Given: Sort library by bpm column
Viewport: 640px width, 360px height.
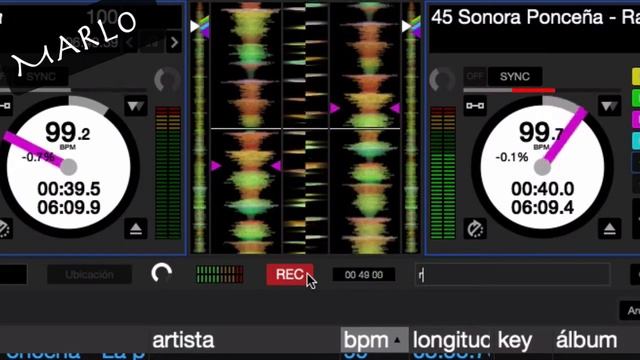Looking at the screenshot, I should pos(374,340).
